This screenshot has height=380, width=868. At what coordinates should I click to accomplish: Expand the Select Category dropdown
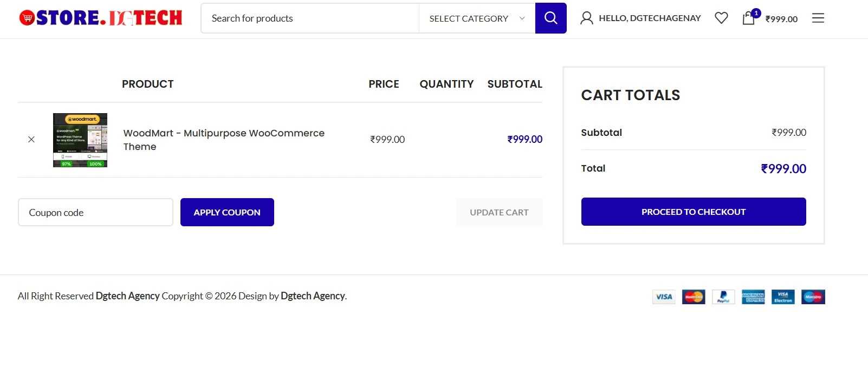click(469, 18)
